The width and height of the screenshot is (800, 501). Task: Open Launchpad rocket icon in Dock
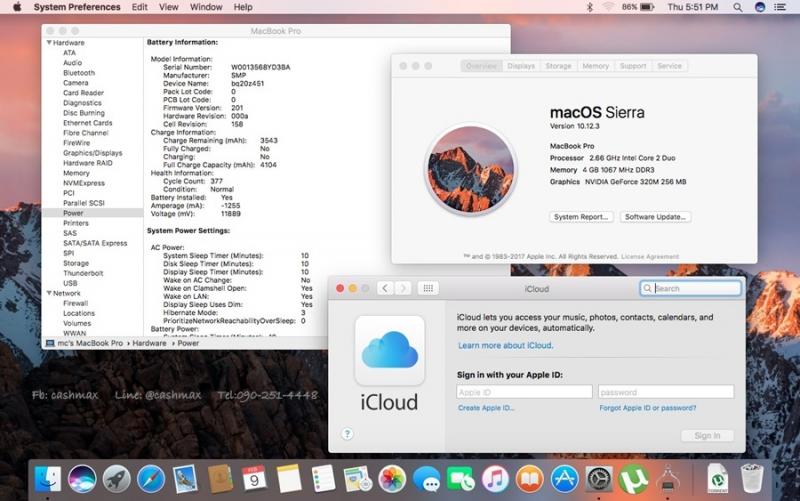[116, 479]
